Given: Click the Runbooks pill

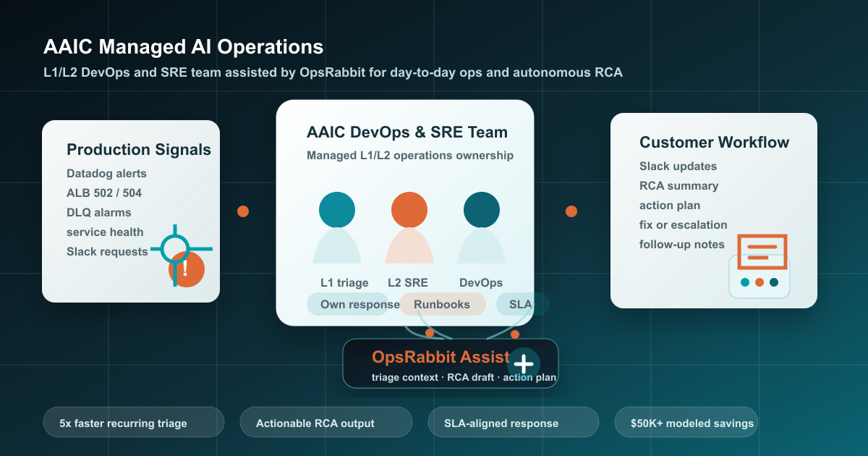Looking at the screenshot, I should pyautogui.click(x=442, y=305).
